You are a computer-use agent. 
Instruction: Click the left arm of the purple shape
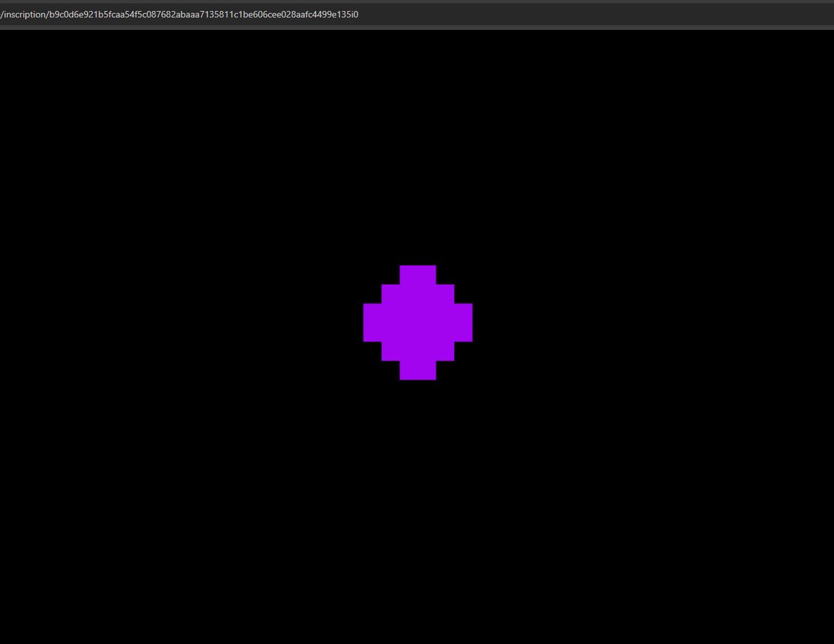tap(372, 322)
